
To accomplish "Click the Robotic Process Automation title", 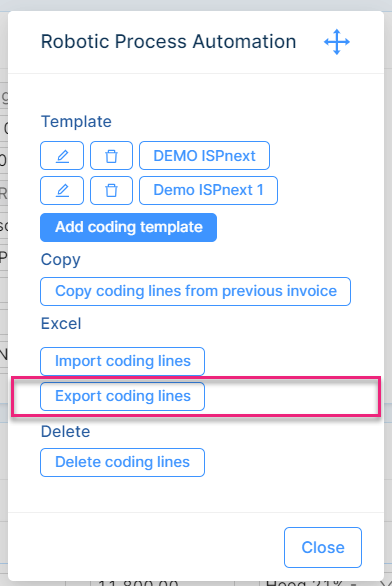I will [168, 41].
